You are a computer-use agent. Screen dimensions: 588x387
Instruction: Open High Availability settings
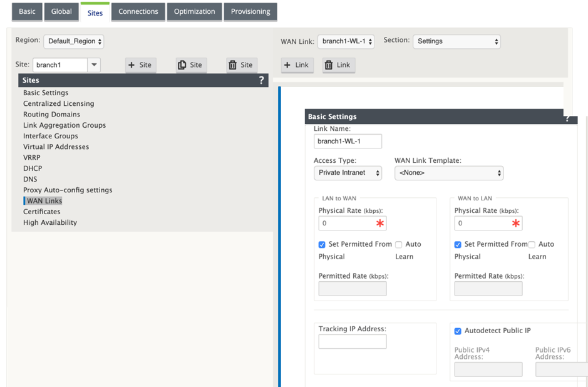coord(50,222)
